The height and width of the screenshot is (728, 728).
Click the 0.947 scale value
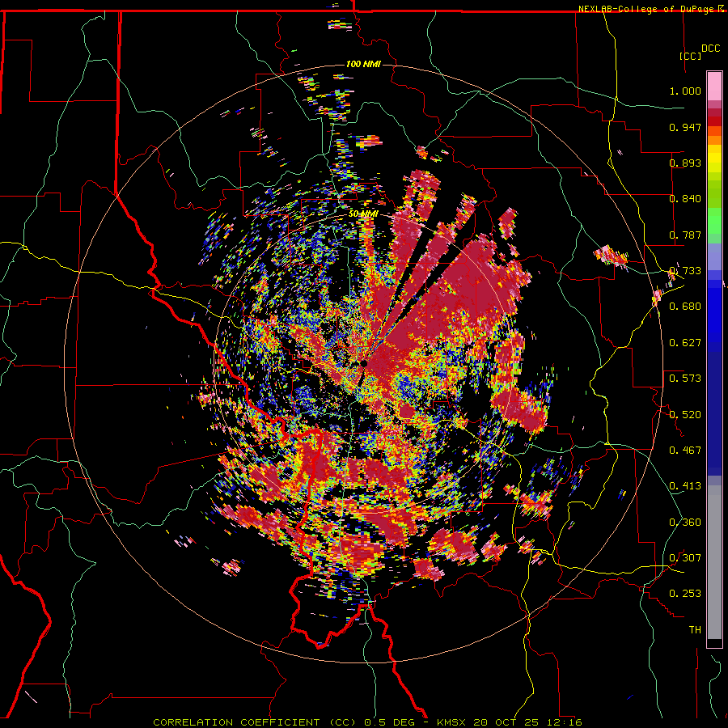[685, 127]
